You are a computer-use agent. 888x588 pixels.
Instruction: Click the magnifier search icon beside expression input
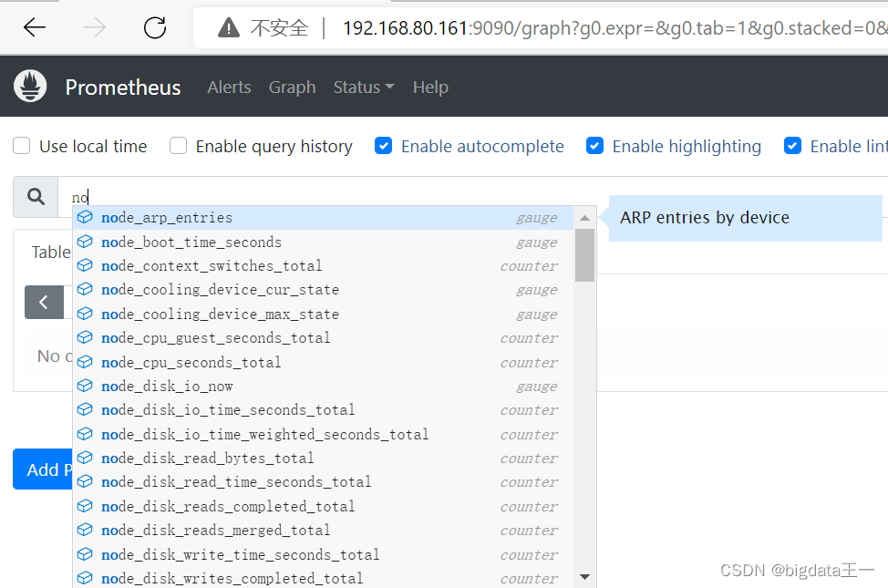36,197
